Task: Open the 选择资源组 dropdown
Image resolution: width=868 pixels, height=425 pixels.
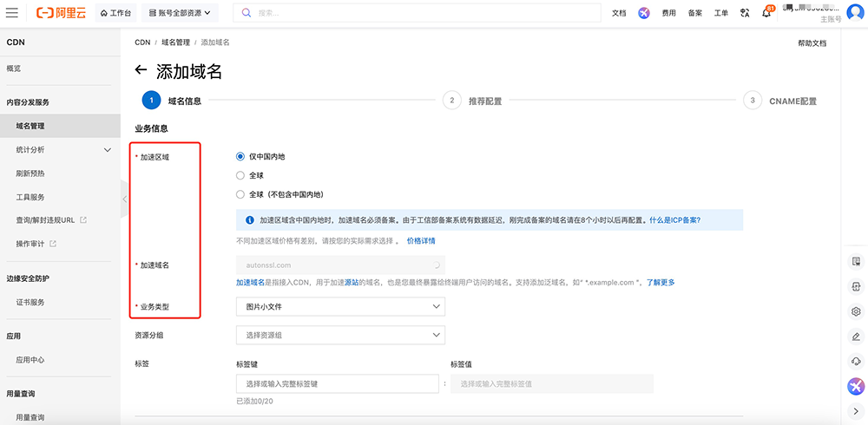Action: pos(340,335)
